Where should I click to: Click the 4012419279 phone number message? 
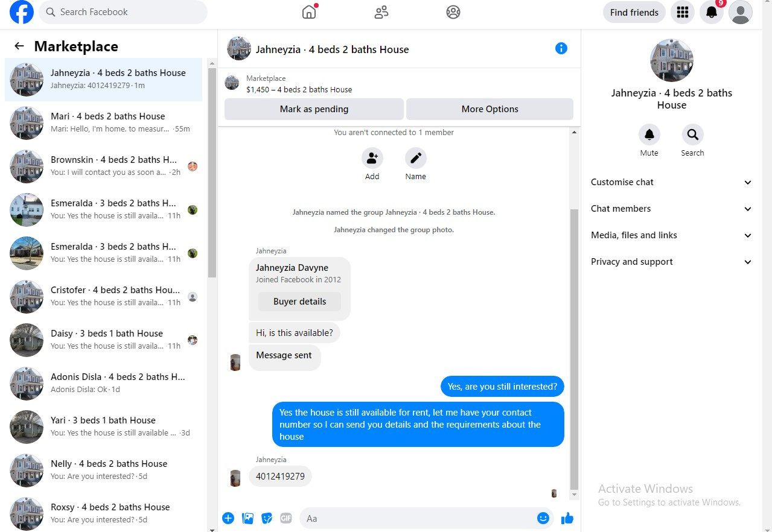click(x=280, y=477)
